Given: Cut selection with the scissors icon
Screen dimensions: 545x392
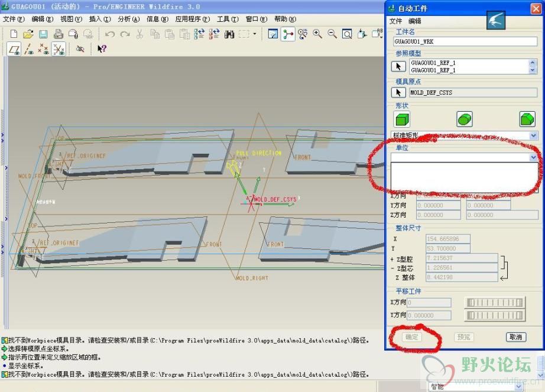Looking at the screenshot, I should (x=140, y=34).
